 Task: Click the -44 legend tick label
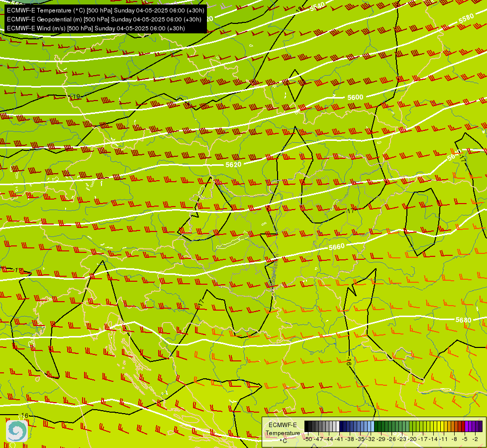329,440
